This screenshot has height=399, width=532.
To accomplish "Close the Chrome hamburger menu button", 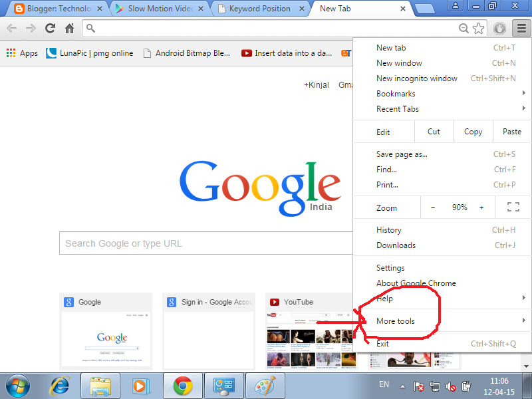I will coord(521,28).
